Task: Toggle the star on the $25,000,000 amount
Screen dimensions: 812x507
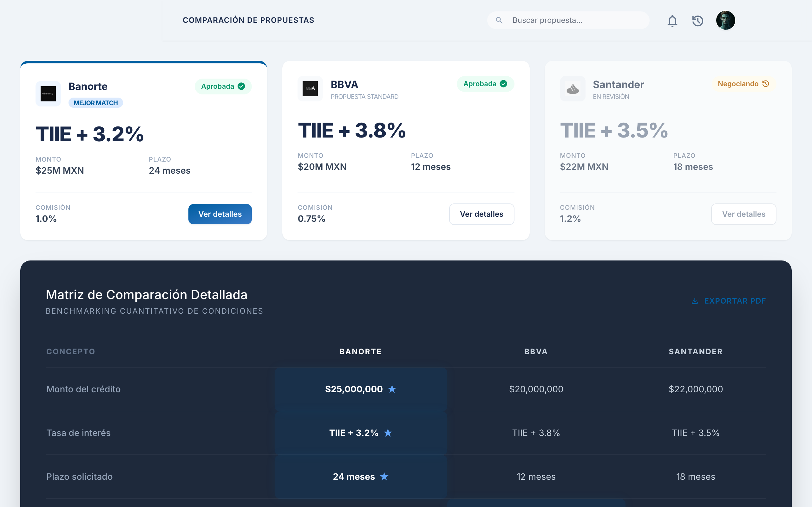Action: [x=392, y=389]
